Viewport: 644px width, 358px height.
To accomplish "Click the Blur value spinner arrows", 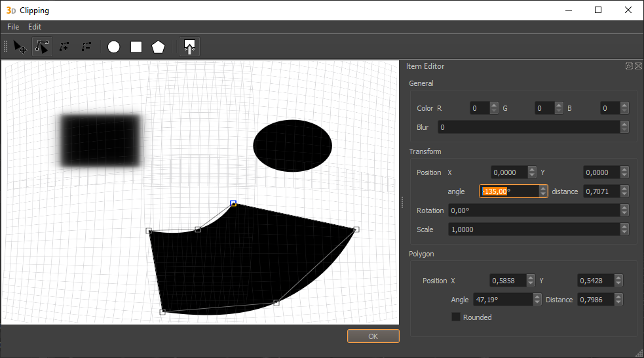I will click(624, 127).
